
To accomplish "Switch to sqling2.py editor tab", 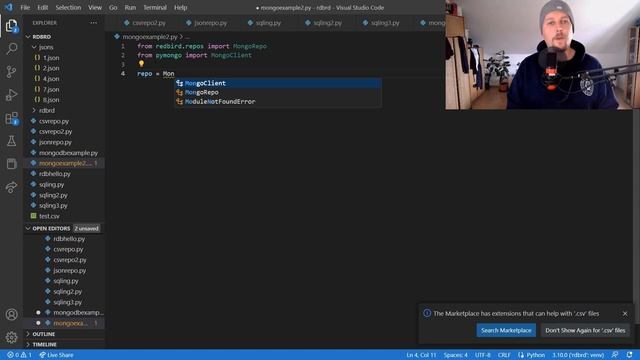I will 324,23.
